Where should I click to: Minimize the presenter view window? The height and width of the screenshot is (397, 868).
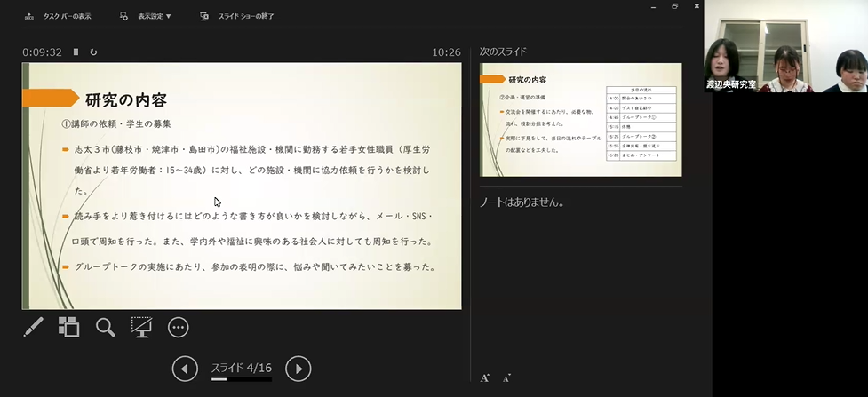pyautogui.click(x=653, y=6)
